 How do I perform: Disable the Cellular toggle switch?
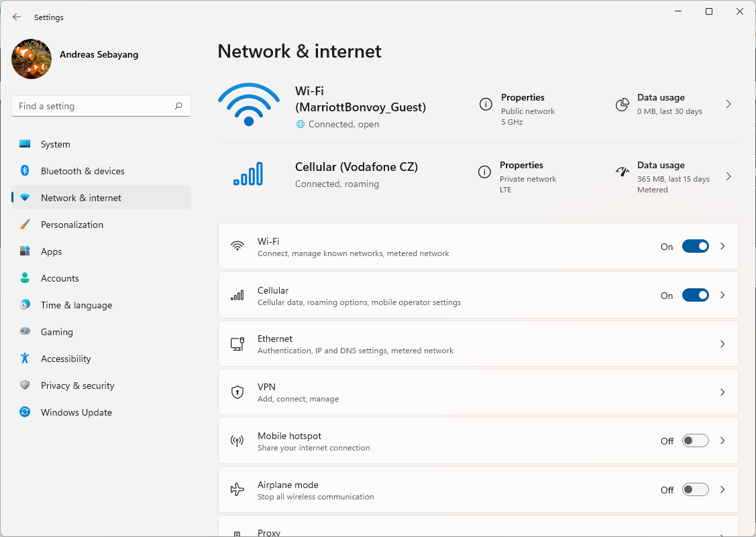coord(695,295)
